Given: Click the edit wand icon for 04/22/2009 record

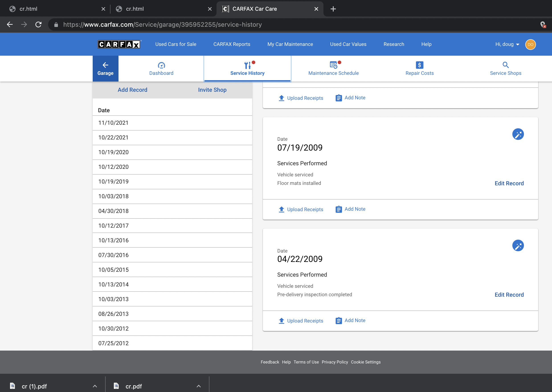Looking at the screenshot, I should (x=518, y=246).
